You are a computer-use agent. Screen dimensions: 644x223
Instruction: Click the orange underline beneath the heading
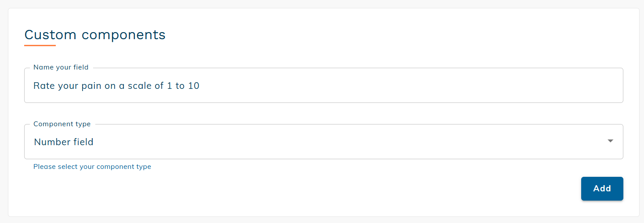(x=40, y=45)
